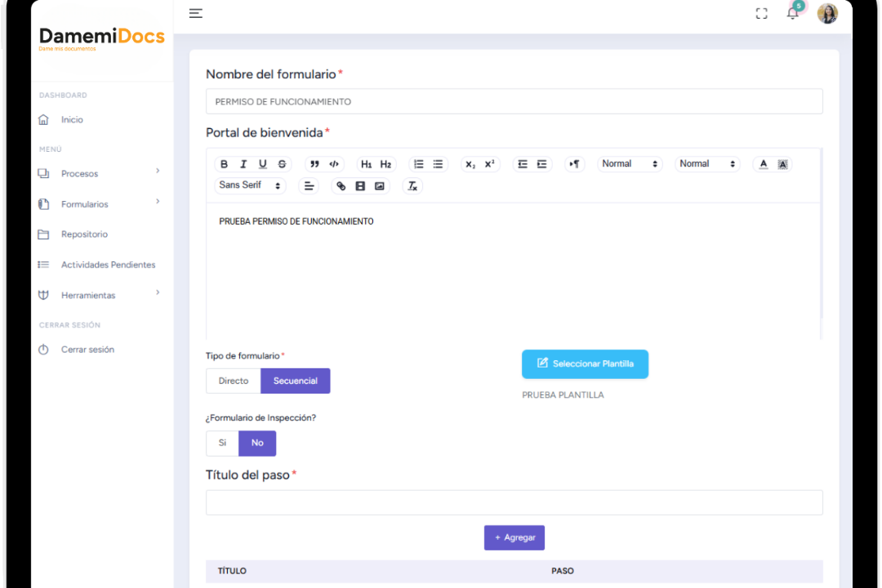Go to Repositorio in the sidebar
Image resolution: width=882 pixels, height=588 pixels.
(84, 234)
